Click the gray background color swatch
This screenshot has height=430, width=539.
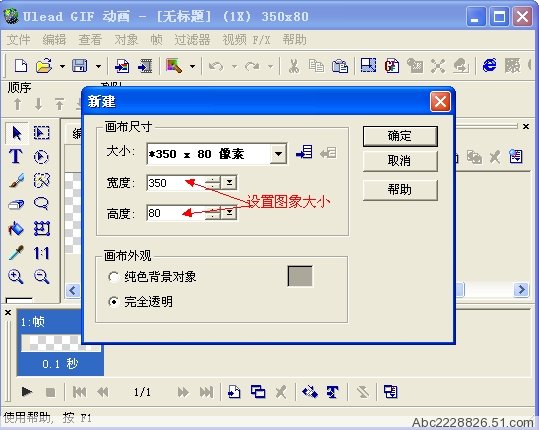point(300,276)
